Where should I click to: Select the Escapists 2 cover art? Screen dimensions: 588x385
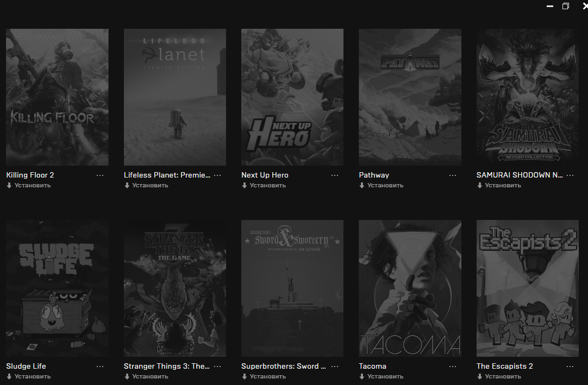pos(527,288)
